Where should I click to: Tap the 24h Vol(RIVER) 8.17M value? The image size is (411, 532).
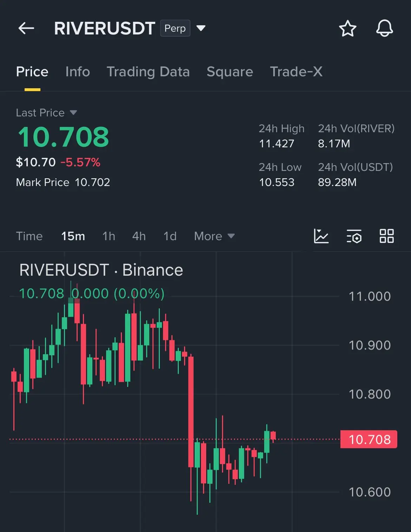[x=334, y=143]
